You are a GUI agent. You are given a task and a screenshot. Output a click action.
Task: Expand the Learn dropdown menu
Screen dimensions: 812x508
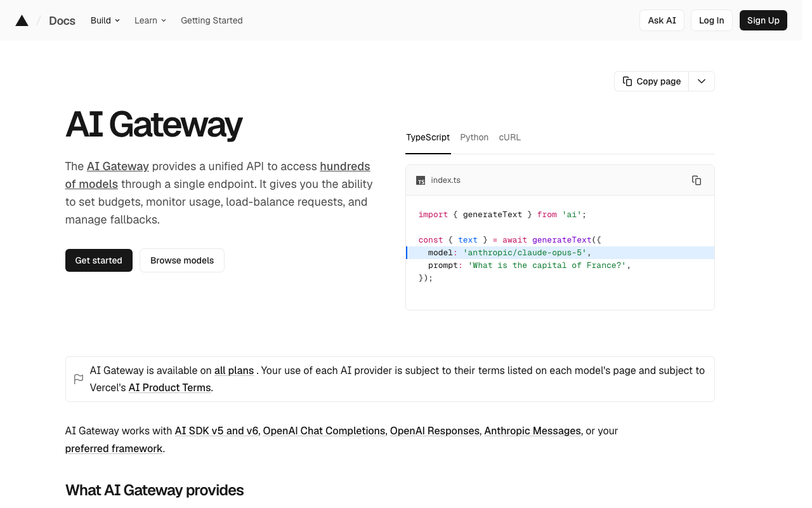click(x=150, y=20)
